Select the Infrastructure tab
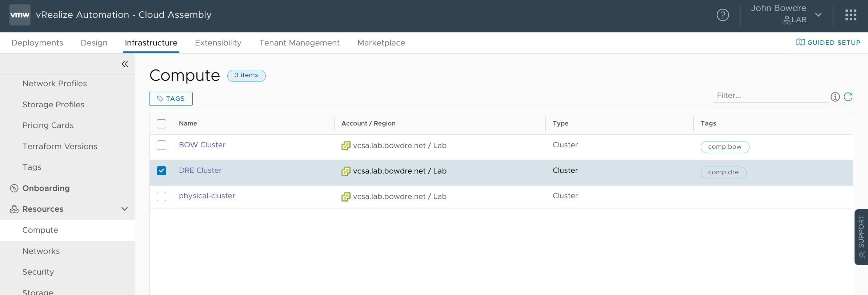Image resolution: width=868 pixels, height=295 pixels. click(151, 43)
